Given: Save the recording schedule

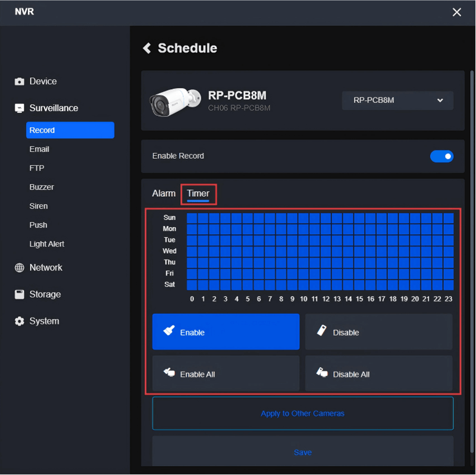Looking at the screenshot, I should pos(303,451).
